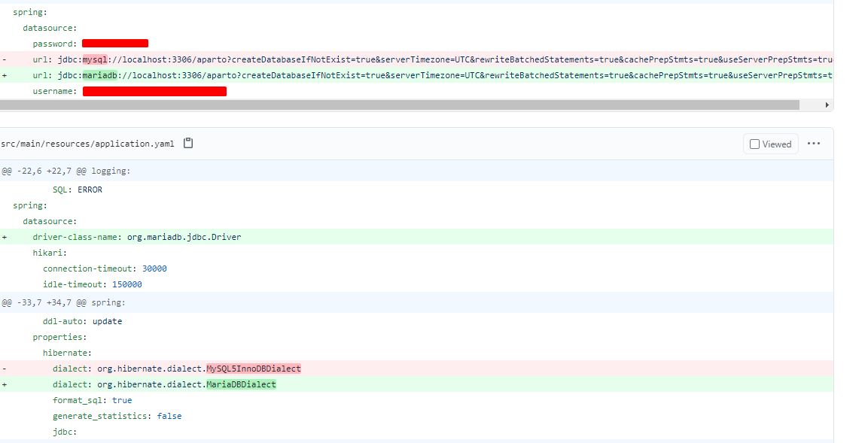Click the format_sql: true line
This screenshot has width=868, height=443.
pos(92,400)
